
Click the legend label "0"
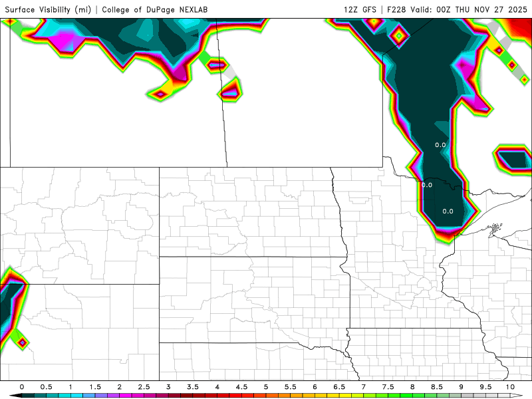pos(22,387)
